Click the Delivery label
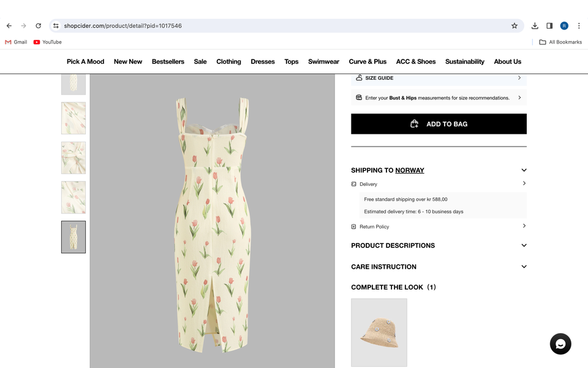Viewport: 588px width, 368px height. tap(368, 184)
